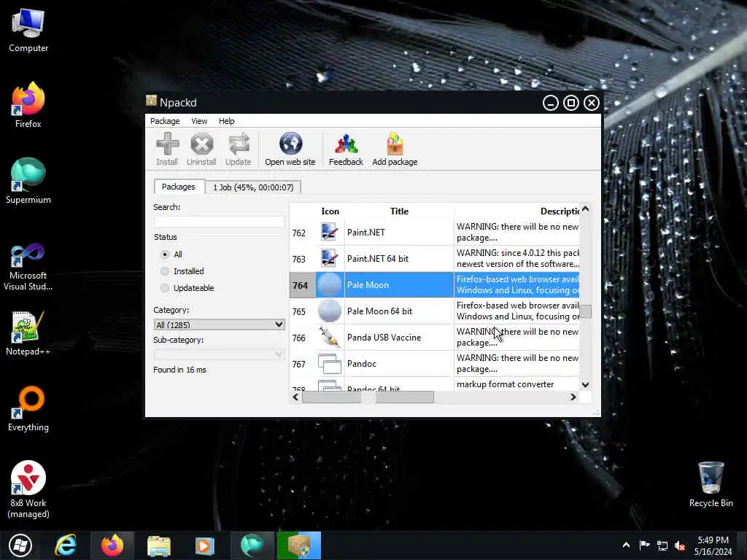Switch to the Packages tab

click(x=178, y=187)
